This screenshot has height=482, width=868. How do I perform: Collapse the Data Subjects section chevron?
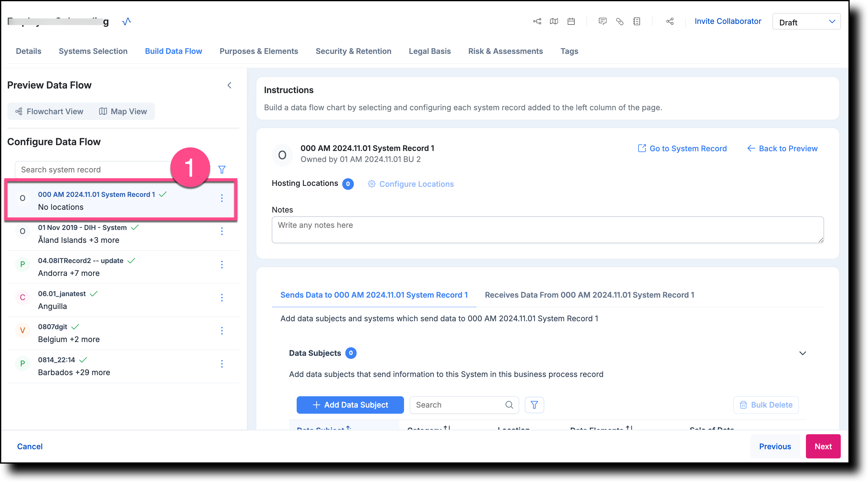tap(803, 353)
